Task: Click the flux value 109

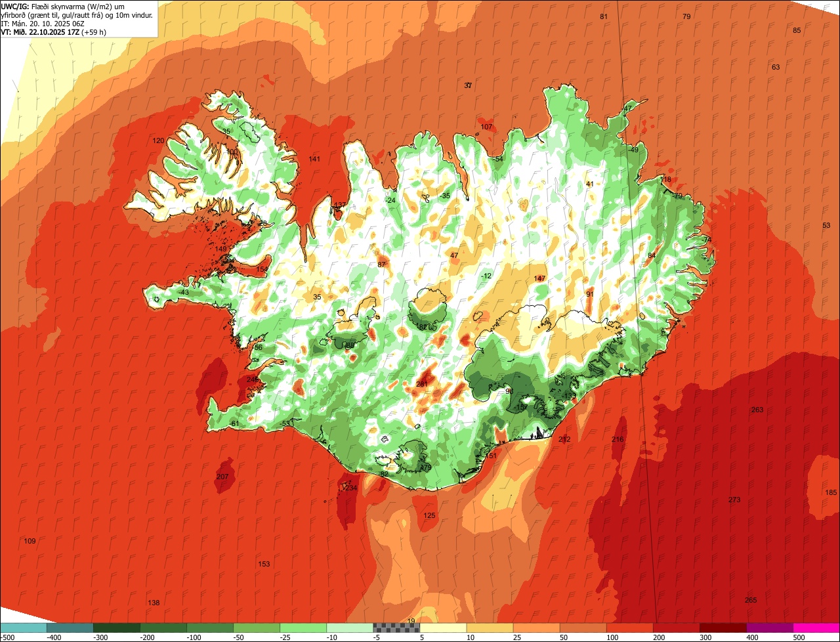Action: (x=30, y=541)
